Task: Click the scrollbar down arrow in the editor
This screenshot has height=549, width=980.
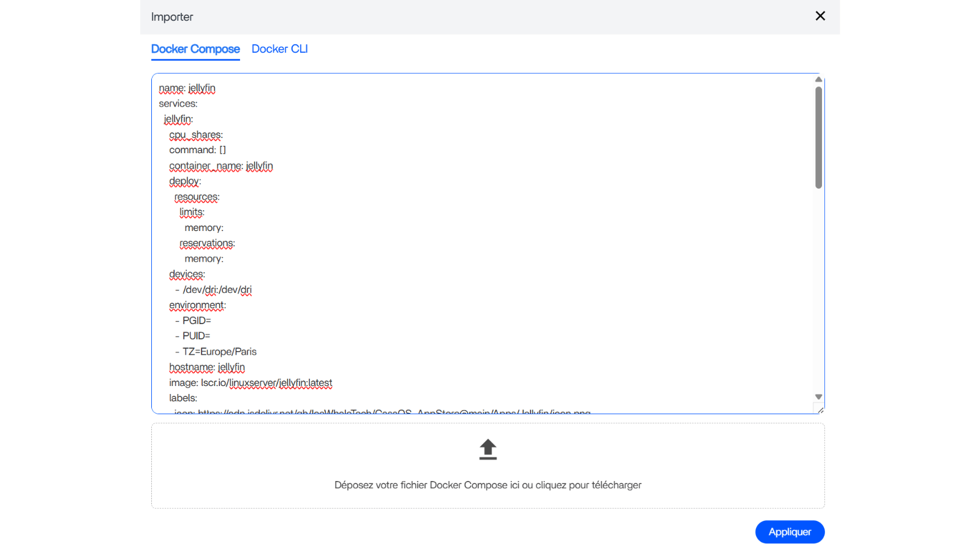Action: (x=818, y=397)
